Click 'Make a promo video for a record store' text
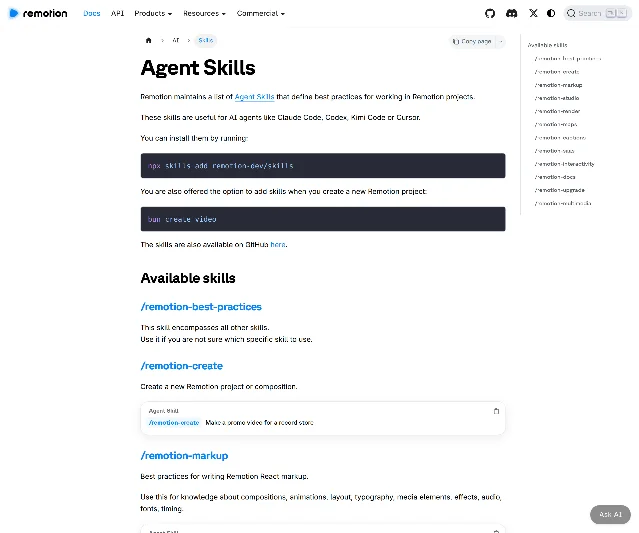The height and width of the screenshot is (533, 639). (260, 423)
